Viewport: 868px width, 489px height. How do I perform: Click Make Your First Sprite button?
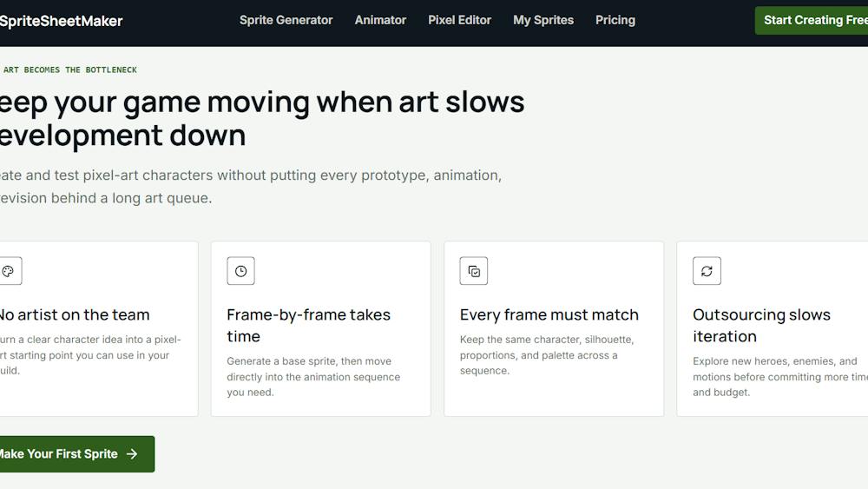(x=76, y=454)
